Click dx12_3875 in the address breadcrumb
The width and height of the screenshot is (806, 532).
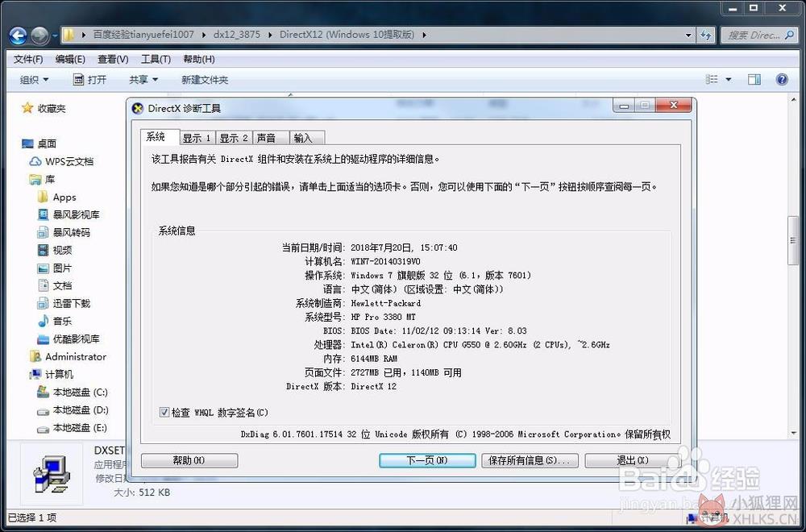(237, 35)
